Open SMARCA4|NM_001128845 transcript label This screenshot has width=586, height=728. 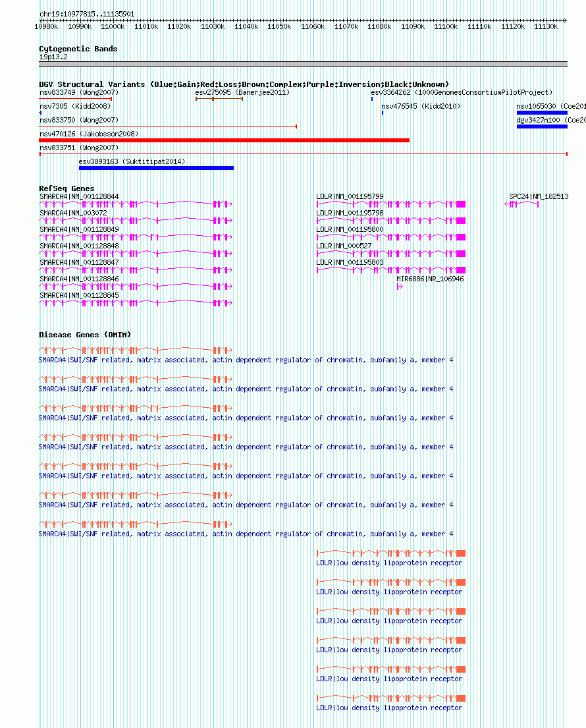click(79, 295)
